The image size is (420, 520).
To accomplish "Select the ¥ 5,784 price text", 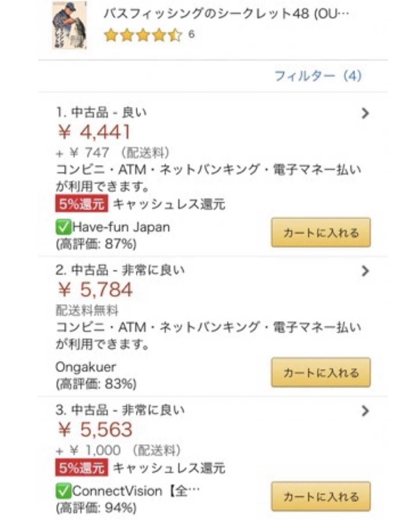I will [x=95, y=290].
